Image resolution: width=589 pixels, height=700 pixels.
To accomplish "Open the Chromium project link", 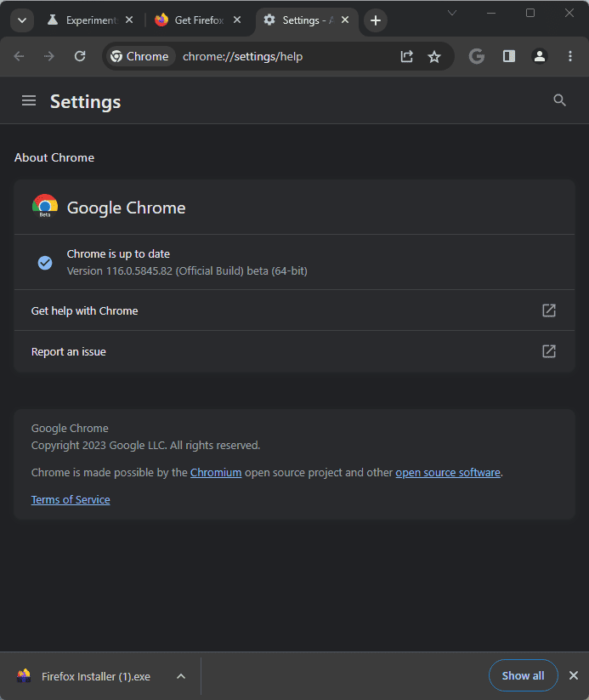I will point(216,472).
